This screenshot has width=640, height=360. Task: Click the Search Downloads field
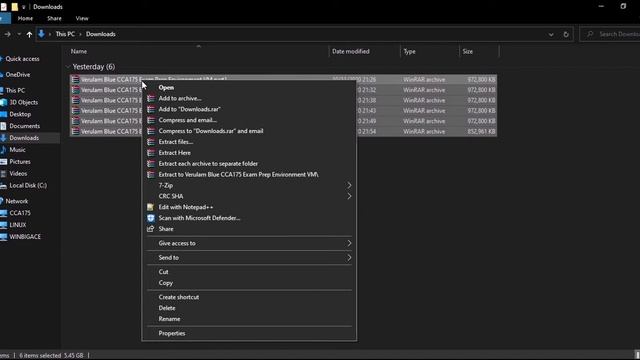tap(610, 34)
